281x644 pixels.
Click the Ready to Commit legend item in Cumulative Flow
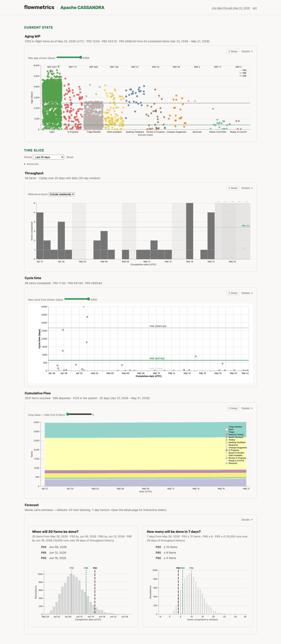235,461
